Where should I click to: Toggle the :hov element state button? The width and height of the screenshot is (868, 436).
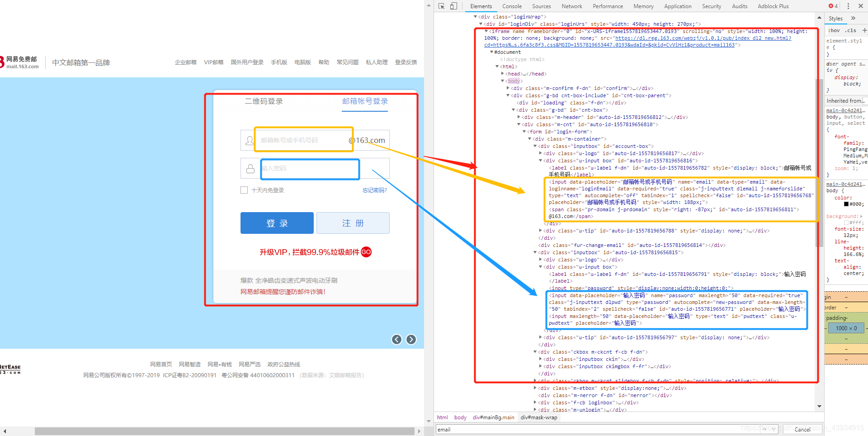coord(834,30)
